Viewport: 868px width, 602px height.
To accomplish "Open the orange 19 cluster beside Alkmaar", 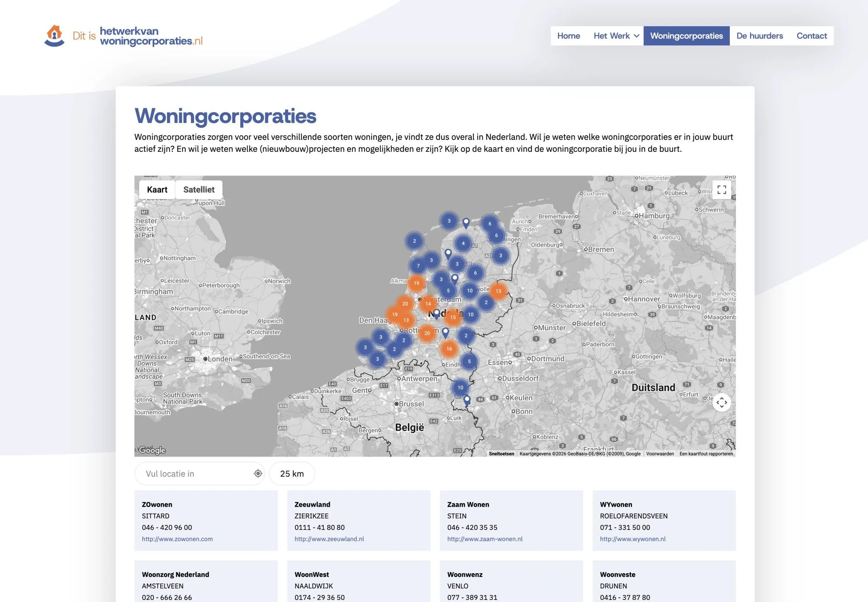I will (x=417, y=283).
